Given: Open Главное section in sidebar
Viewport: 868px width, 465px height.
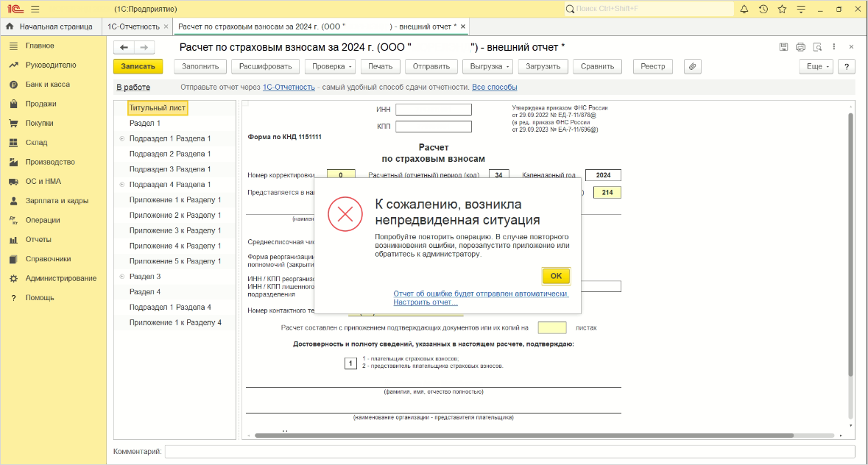Looking at the screenshot, I should [x=53, y=46].
